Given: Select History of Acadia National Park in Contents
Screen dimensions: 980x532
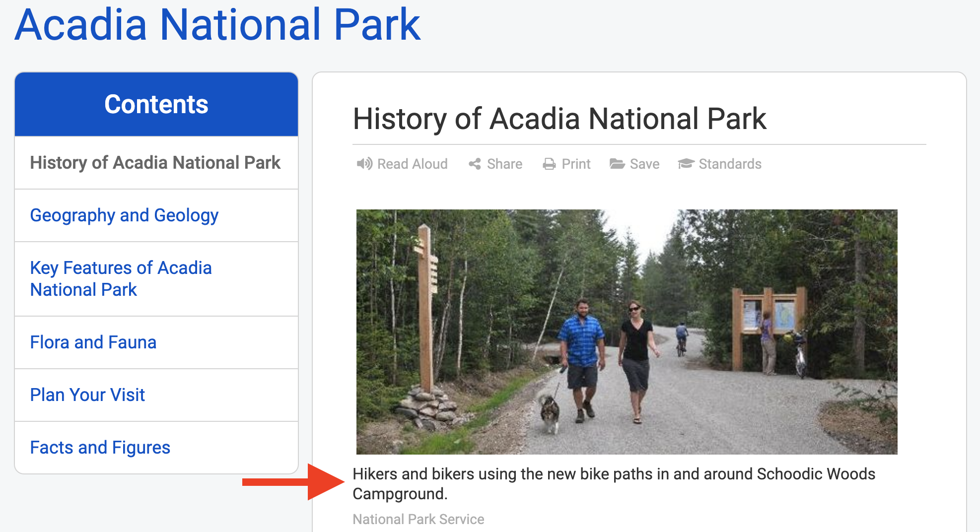Looking at the screenshot, I should (156, 163).
